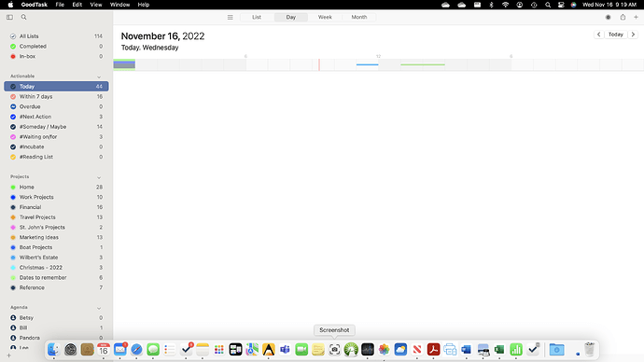Click the orange color dot beside Travel Projects
Viewport: 644px width, 362px height.
13,217
